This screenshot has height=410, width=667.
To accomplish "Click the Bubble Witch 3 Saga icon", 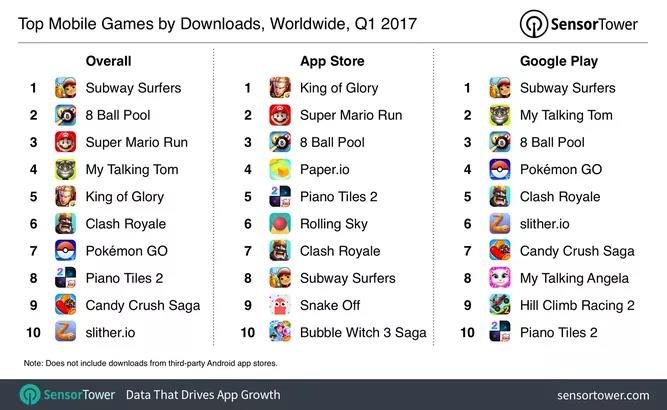I will (280, 332).
